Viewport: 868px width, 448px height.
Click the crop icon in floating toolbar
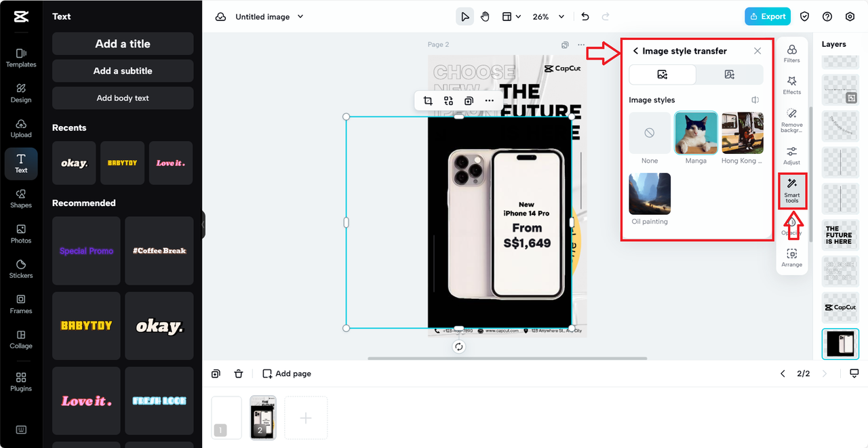click(x=428, y=101)
